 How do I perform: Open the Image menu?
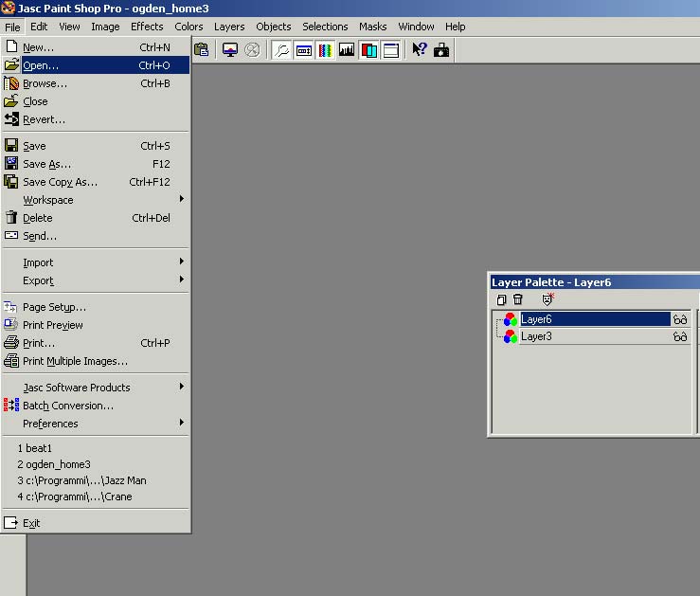[x=105, y=27]
